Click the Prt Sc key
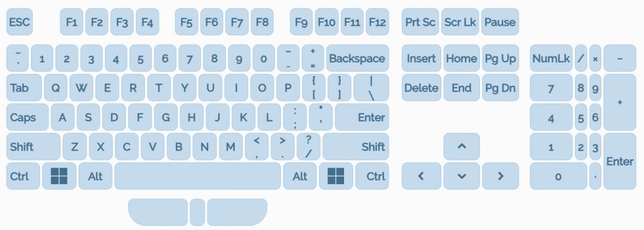This screenshot has height=230, width=644. (420, 22)
